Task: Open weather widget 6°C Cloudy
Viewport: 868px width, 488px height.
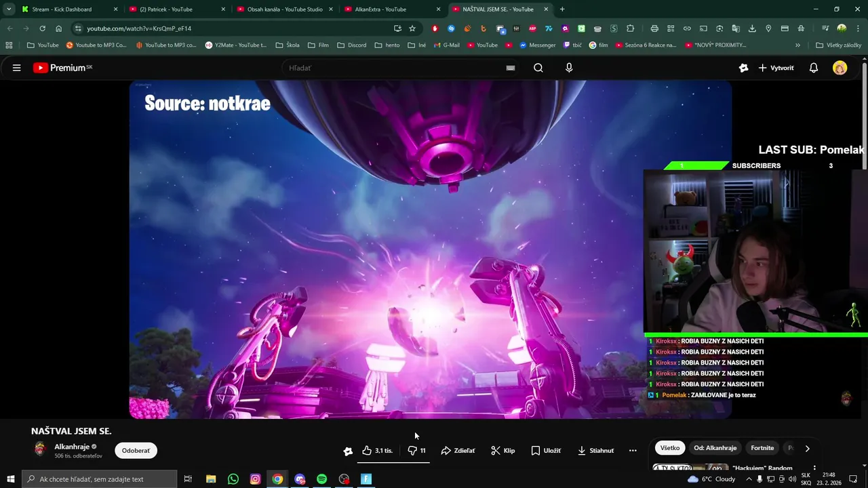Action: click(x=712, y=479)
